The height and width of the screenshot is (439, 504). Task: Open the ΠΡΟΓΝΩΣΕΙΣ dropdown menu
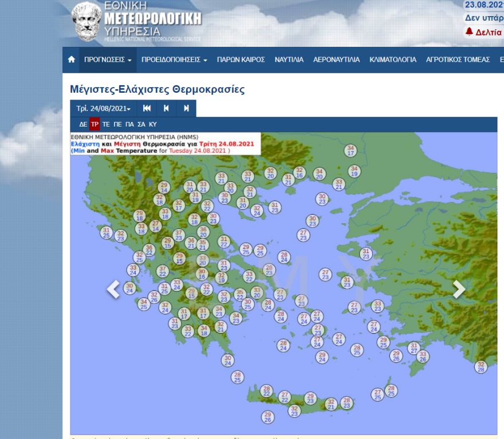[108, 60]
